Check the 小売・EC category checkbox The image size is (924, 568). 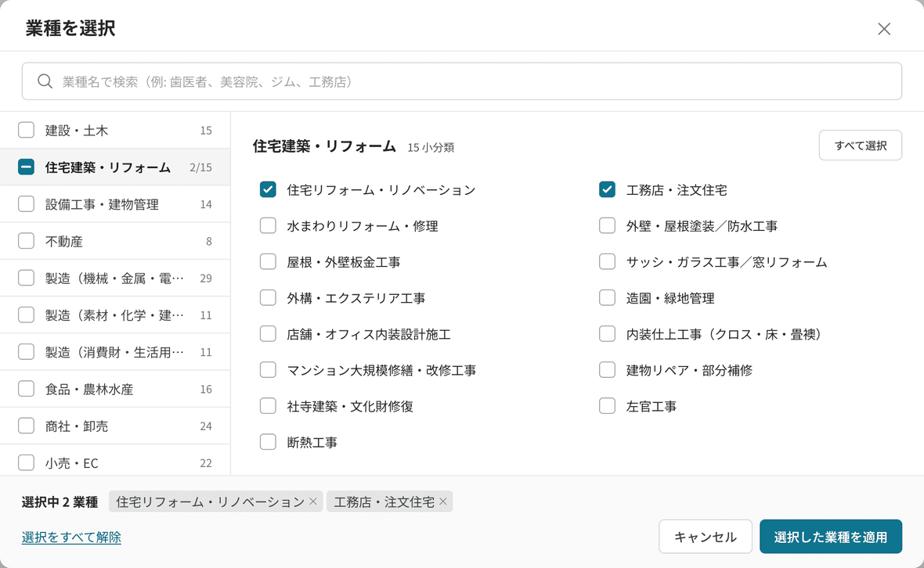(26, 463)
